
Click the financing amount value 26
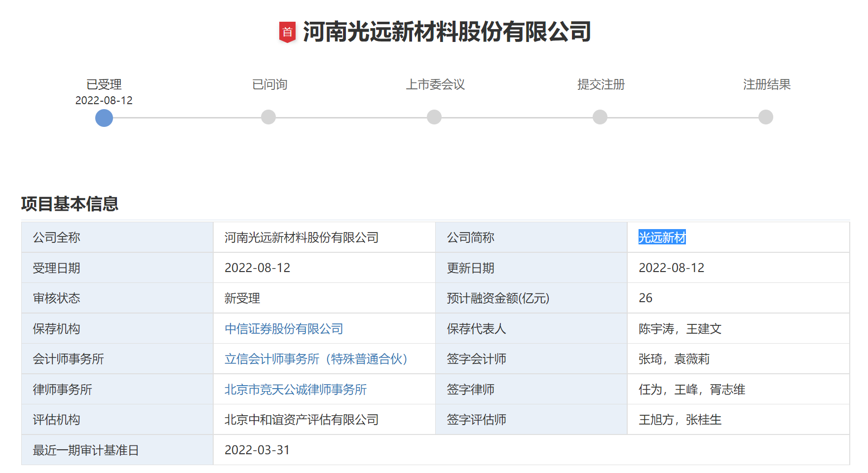coord(645,298)
